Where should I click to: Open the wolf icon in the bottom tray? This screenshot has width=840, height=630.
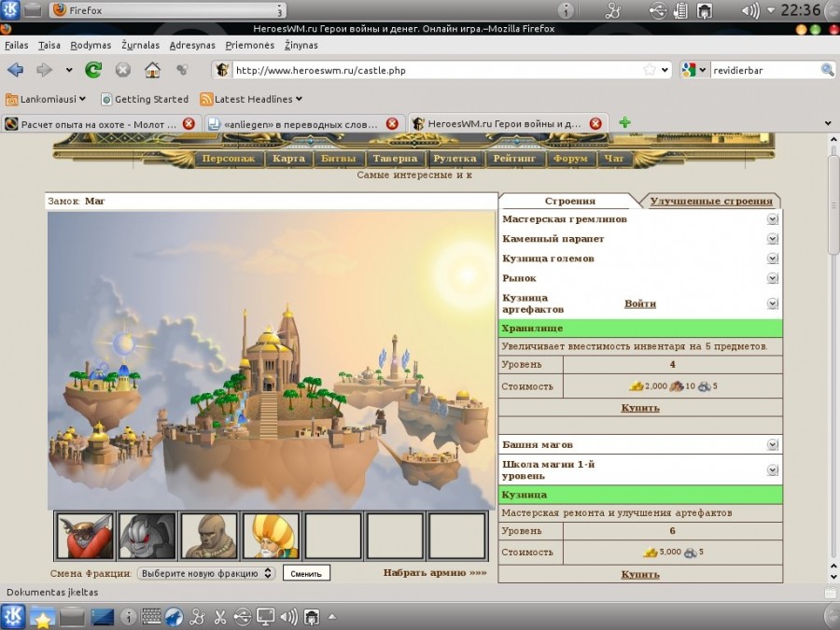(x=175, y=617)
